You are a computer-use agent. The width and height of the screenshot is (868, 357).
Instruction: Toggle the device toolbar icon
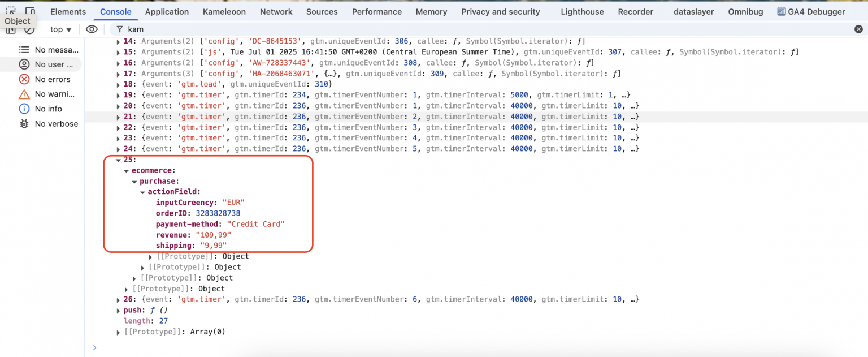coord(30,11)
